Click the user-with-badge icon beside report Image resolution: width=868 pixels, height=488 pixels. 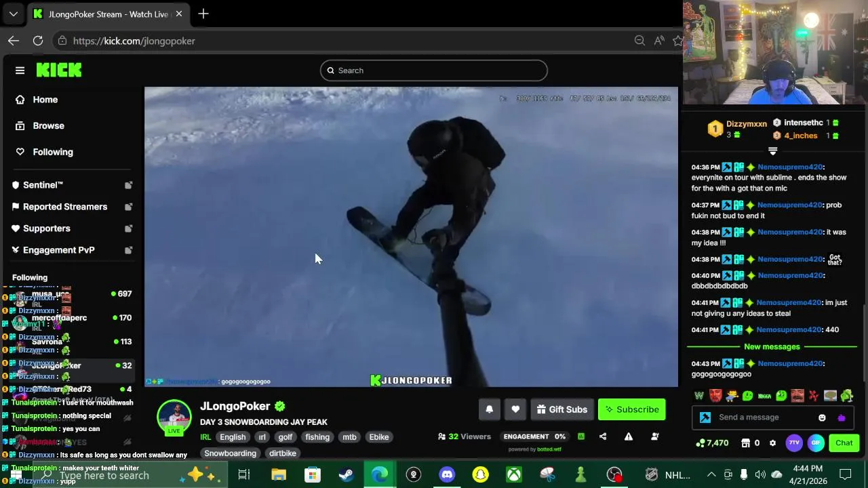[x=655, y=436]
